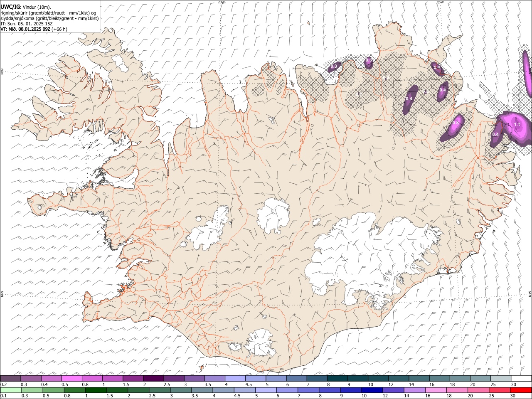
Task: Click the round white glacier in central Iceland
Action: 273,215
